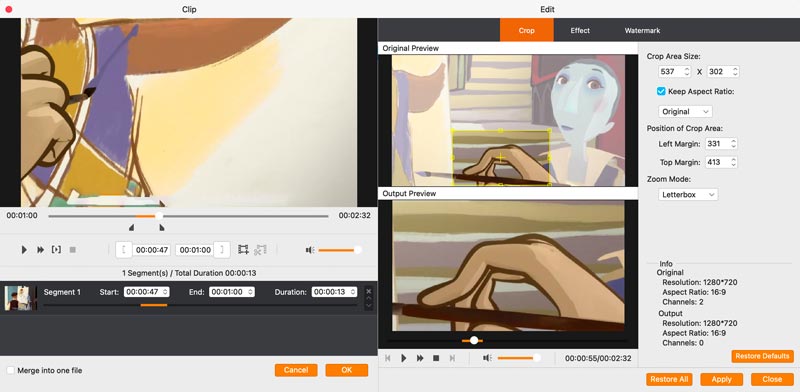Open aspect ratio dropdown showing Original
The width and height of the screenshot is (800, 392).
[x=685, y=111]
